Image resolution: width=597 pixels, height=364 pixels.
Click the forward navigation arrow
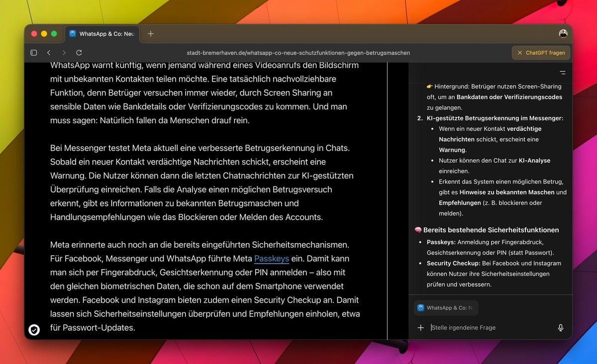pos(64,53)
